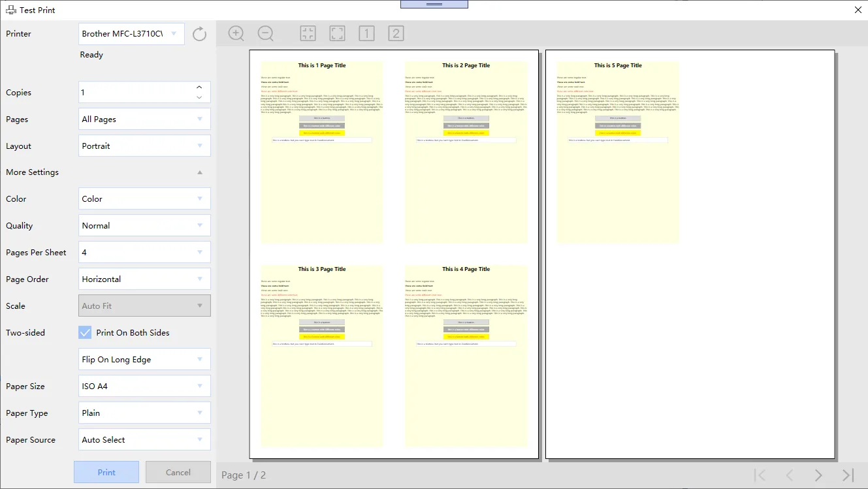Click the 'Paper Source' label
Screen dimensions: 868x489
pyautogui.click(x=31, y=440)
